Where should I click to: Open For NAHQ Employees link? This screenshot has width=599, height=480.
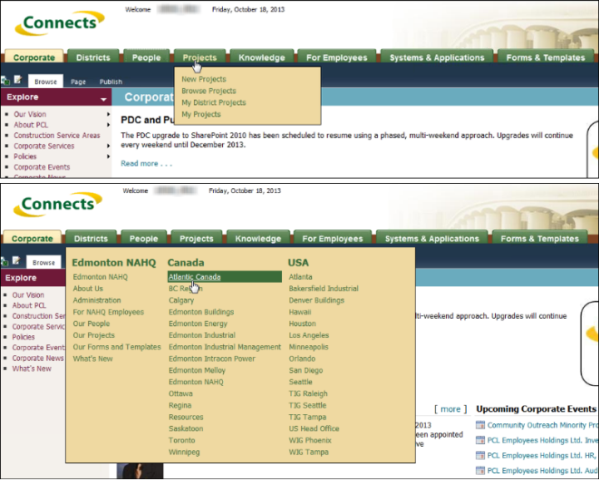pyautogui.click(x=108, y=312)
